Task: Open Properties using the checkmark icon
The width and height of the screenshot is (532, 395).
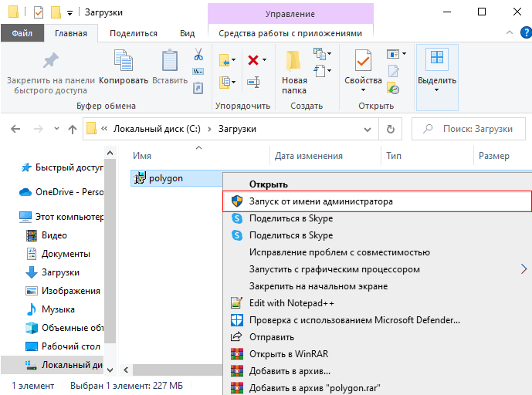Action: pos(363,61)
